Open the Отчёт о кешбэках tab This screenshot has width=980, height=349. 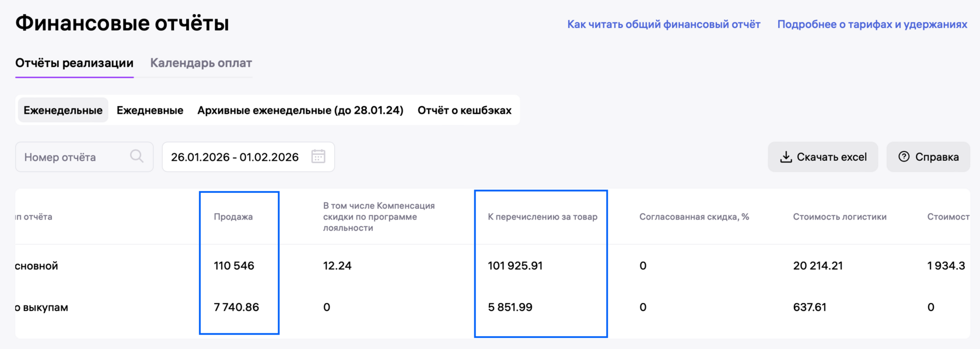pyautogui.click(x=464, y=110)
